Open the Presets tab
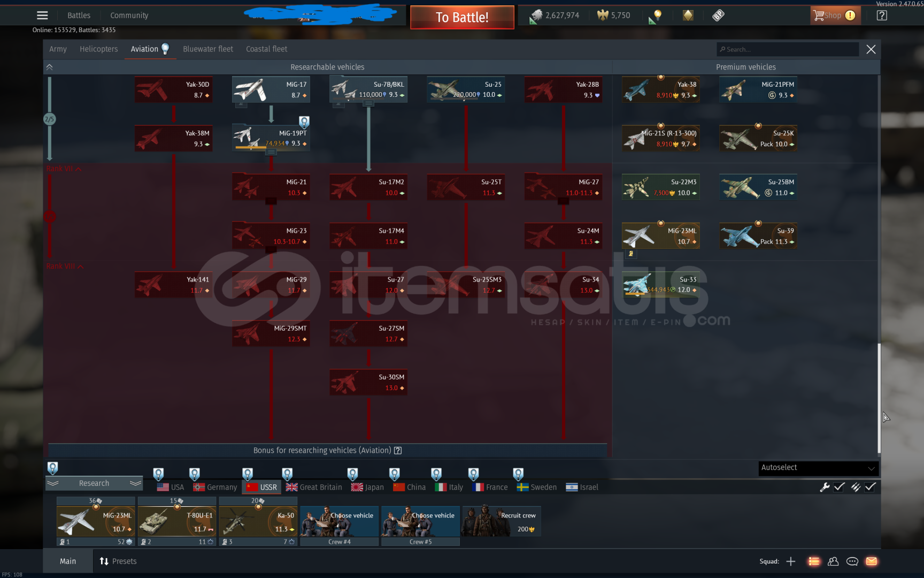The height and width of the screenshot is (578, 924). pyautogui.click(x=118, y=561)
